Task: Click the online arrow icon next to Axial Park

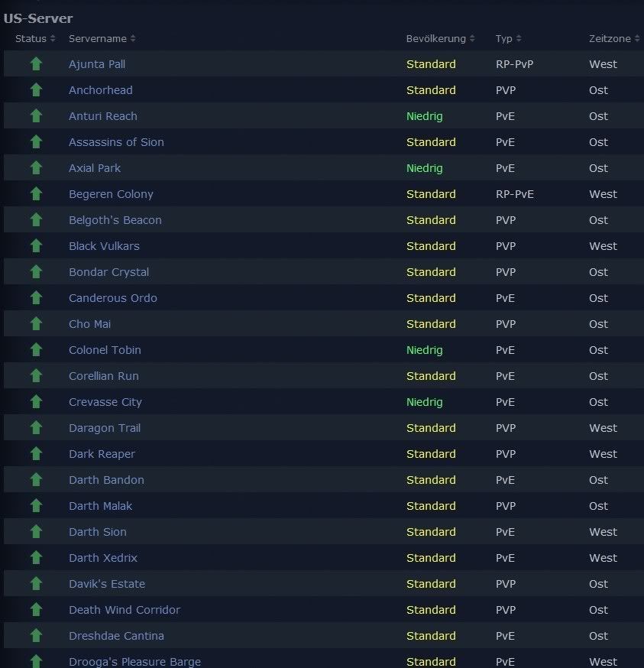Action: pos(36,168)
